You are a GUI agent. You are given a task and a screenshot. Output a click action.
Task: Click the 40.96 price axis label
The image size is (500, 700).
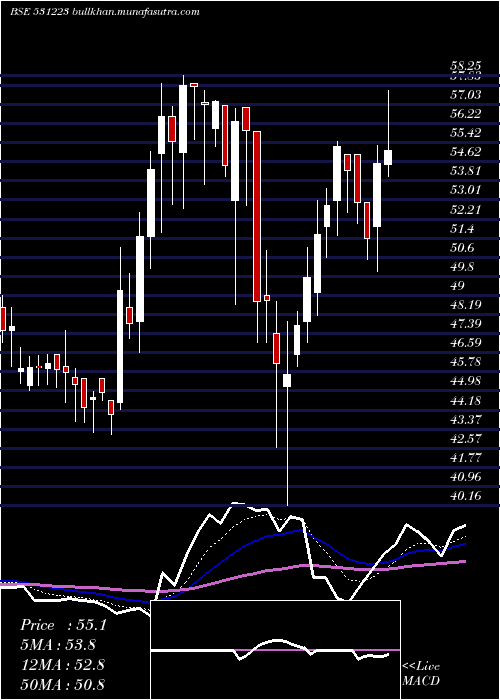466,477
